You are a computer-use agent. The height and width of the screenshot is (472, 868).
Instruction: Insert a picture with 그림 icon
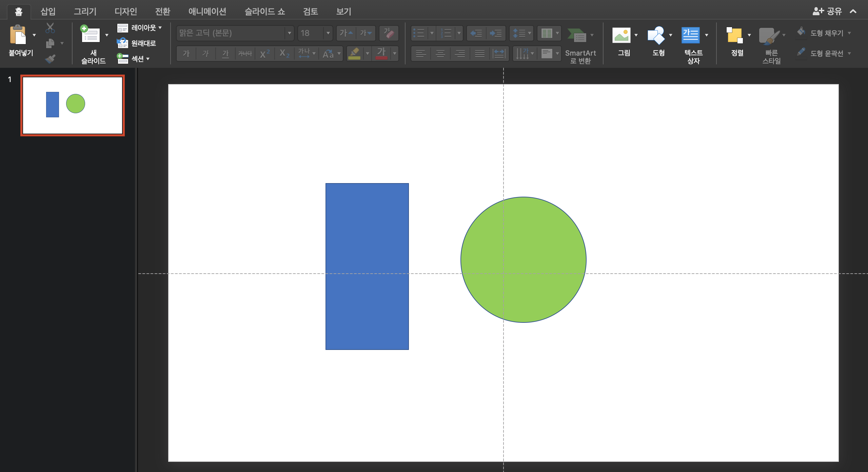tap(621, 35)
